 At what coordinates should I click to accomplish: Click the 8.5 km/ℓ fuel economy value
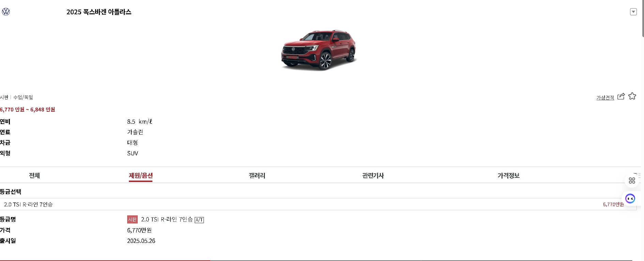pos(139,122)
